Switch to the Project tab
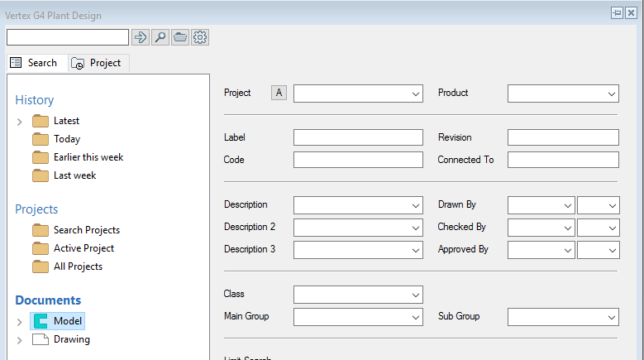This screenshot has width=644, height=360. (98, 63)
